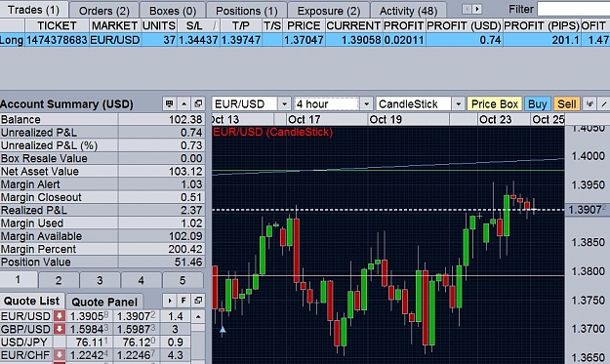Open the CandleStick chart type dropdown
610x364 pixels.
[459, 103]
